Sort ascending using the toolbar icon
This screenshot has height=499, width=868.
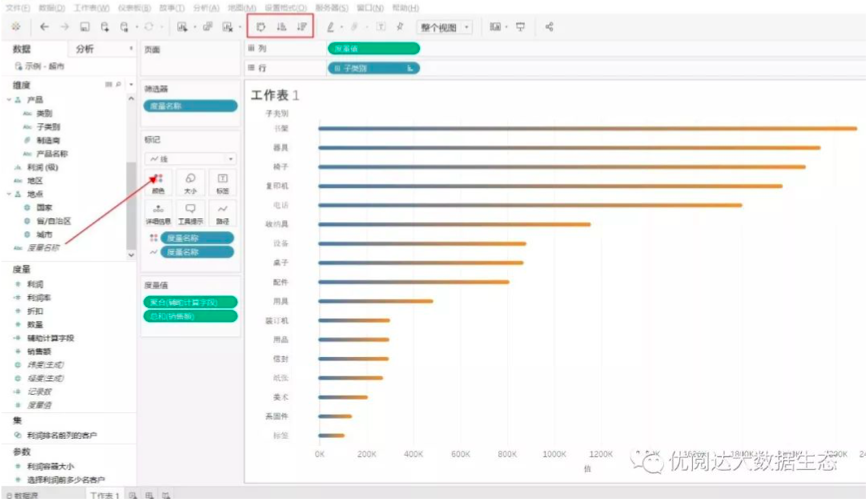281,27
